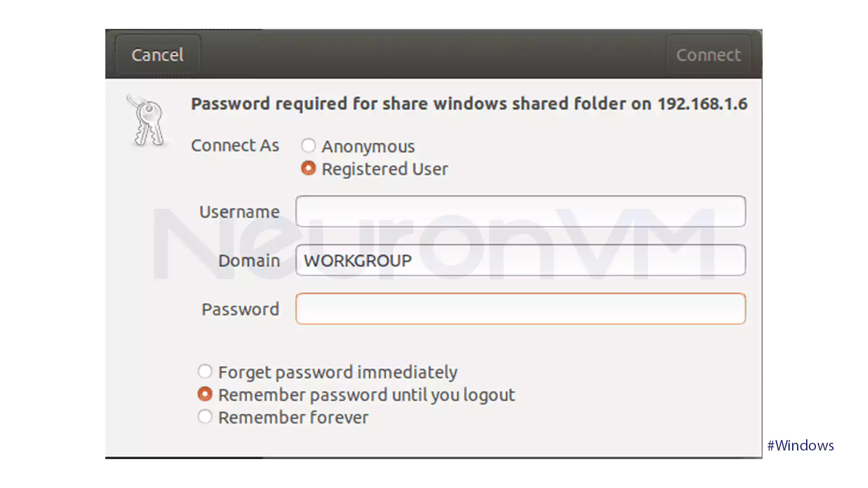Disable Remember forever password option
This screenshot has height=488, width=868.
(204, 417)
